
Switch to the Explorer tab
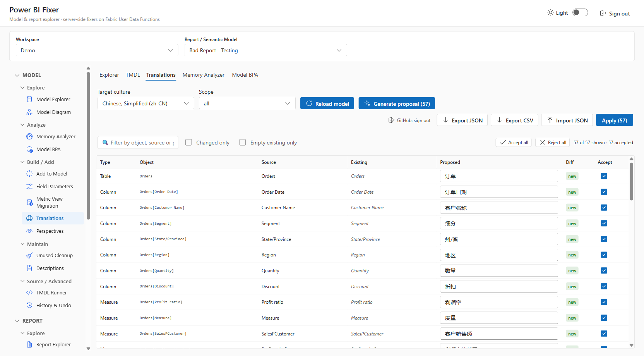pyautogui.click(x=109, y=75)
